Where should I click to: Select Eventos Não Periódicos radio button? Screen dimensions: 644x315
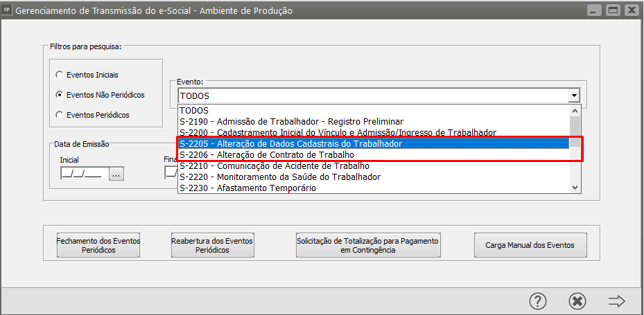point(60,95)
